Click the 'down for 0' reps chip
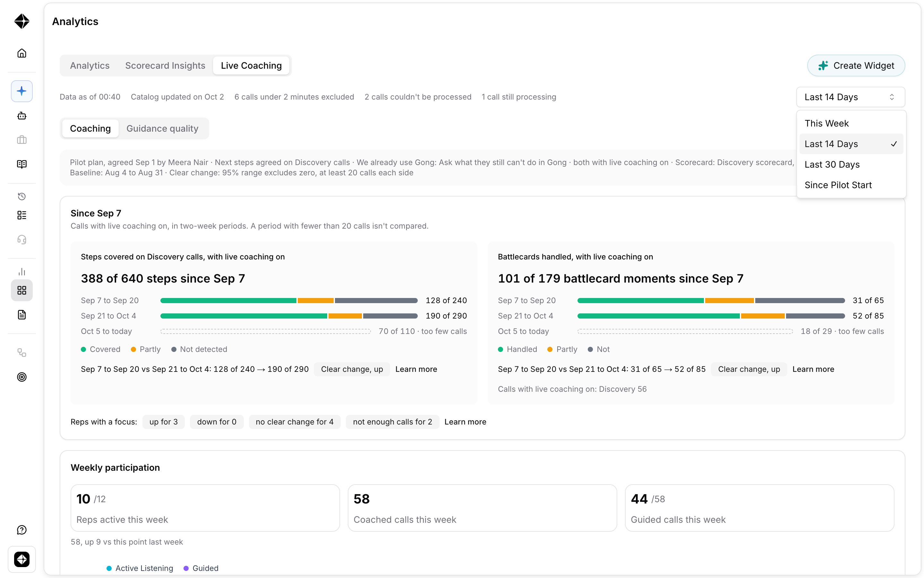 click(217, 422)
